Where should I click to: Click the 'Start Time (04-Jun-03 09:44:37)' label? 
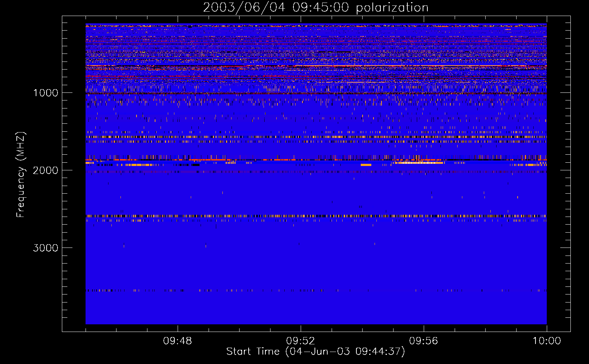tap(316, 352)
